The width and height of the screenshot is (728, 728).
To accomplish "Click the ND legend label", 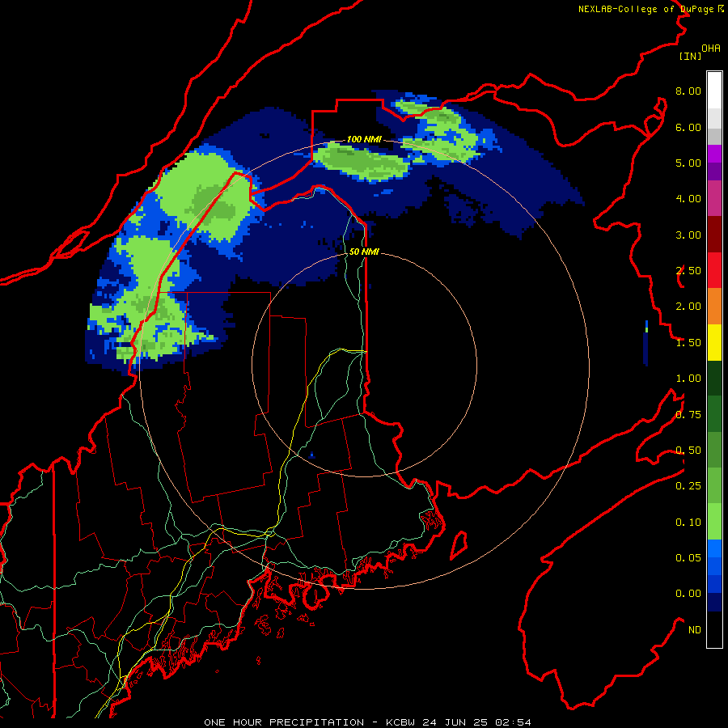I will pos(695,630).
